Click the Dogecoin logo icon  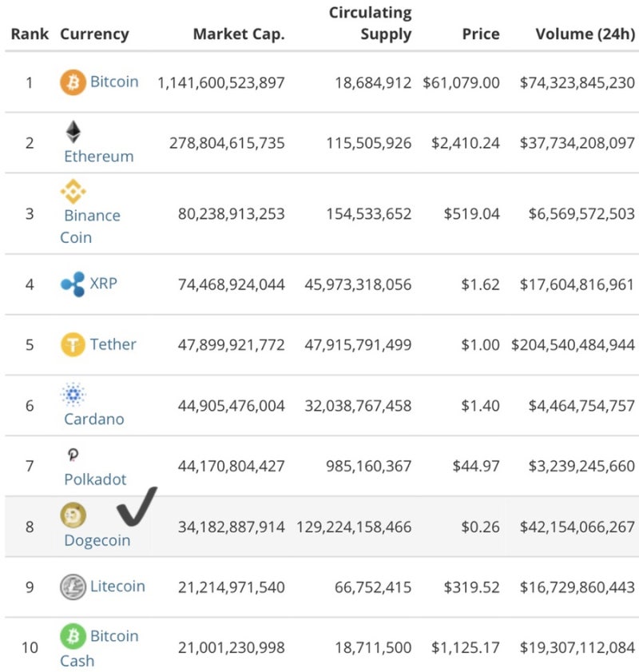point(73,515)
